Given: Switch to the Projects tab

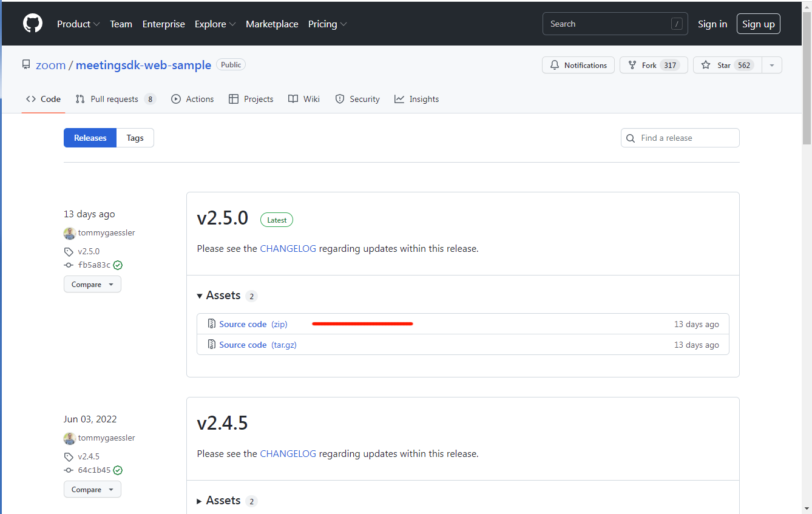Looking at the screenshot, I should (251, 99).
